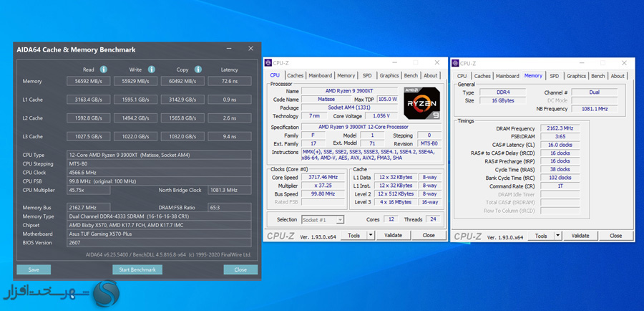
Task: Click Memory Latency value 72.6 ns
Action: pyautogui.click(x=230, y=81)
